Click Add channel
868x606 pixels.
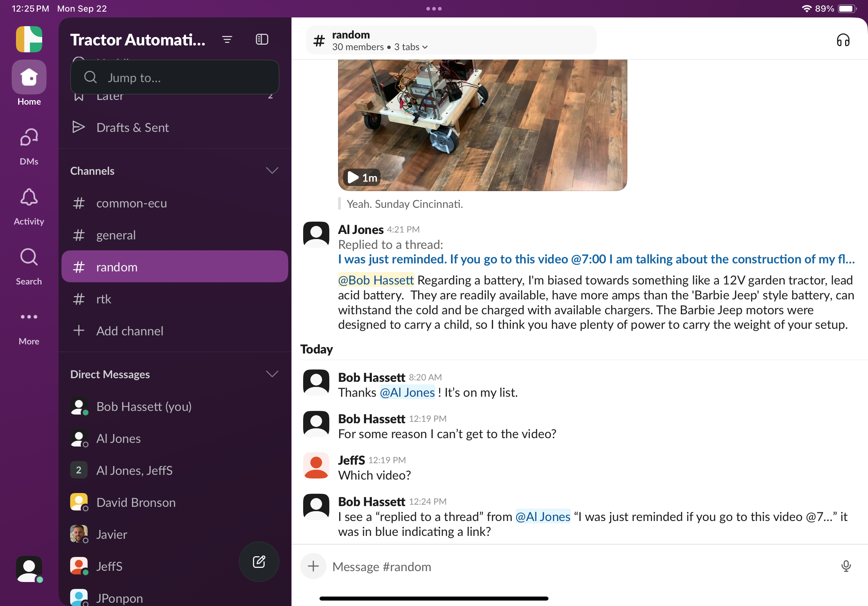[130, 331]
